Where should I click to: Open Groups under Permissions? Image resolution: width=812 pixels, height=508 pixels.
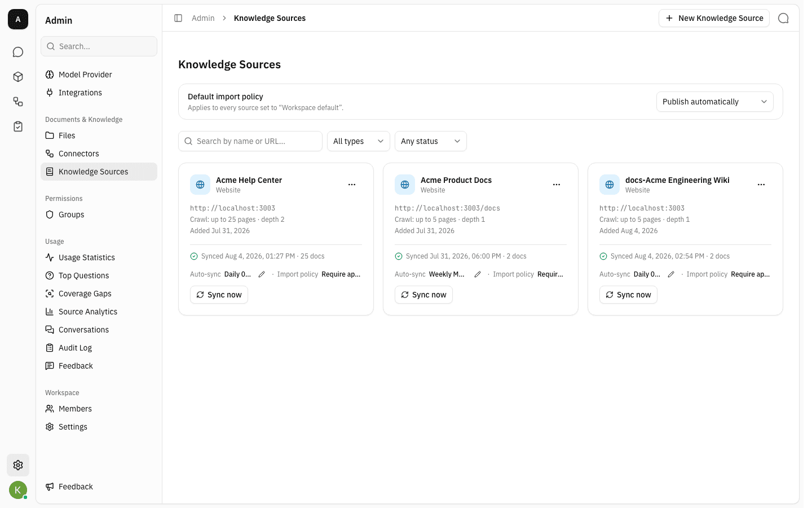(x=99, y=214)
